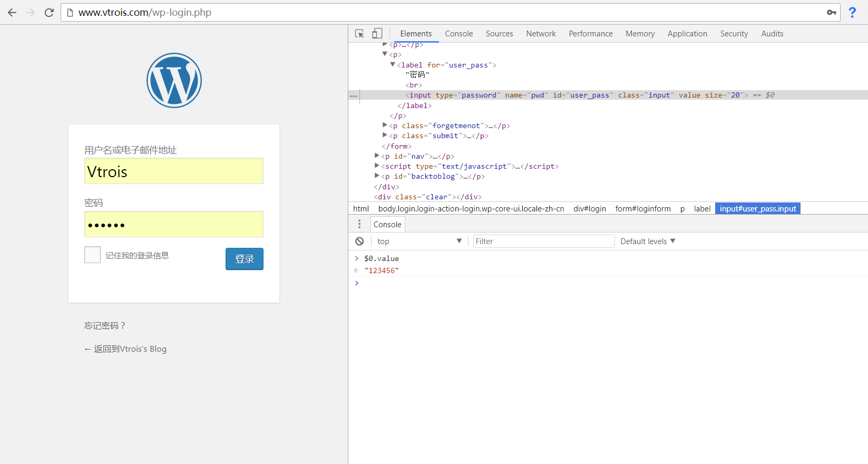The width and height of the screenshot is (868, 464).
Task: Click the console Filter input
Action: click(544, 241)
